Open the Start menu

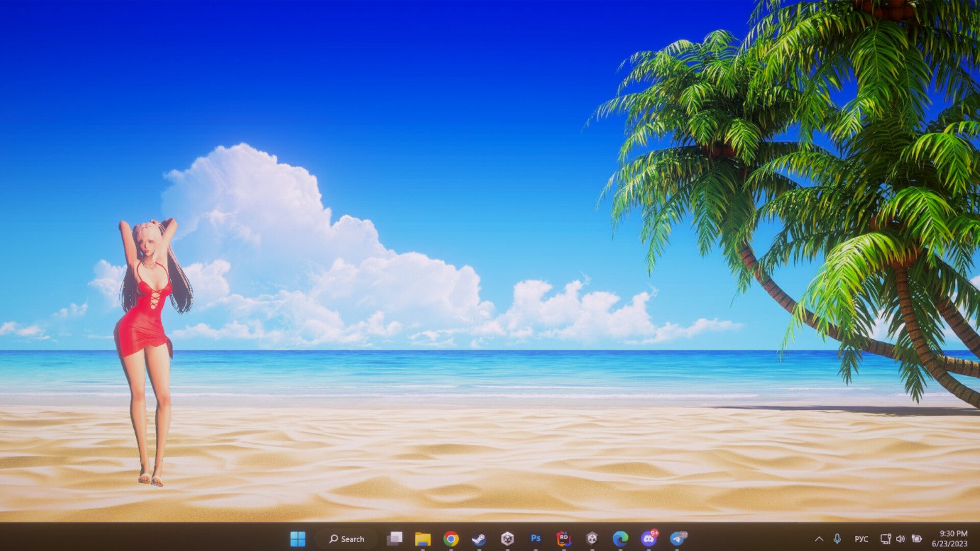click(x=299, y=539)
